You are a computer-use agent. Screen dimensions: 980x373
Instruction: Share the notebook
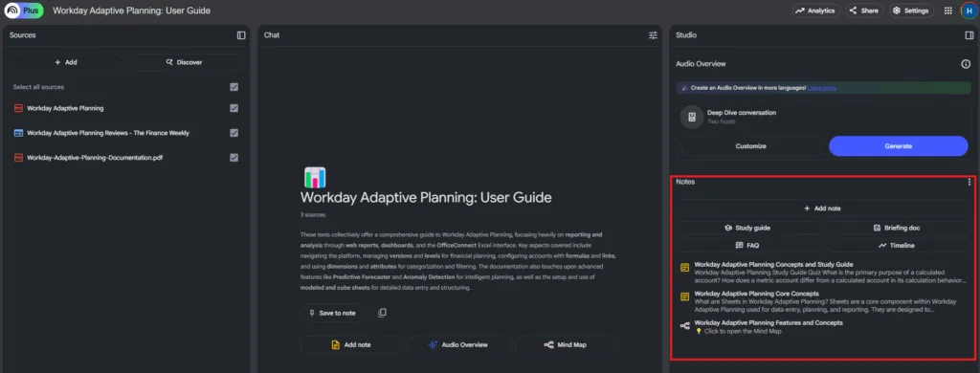click(864, 11)
